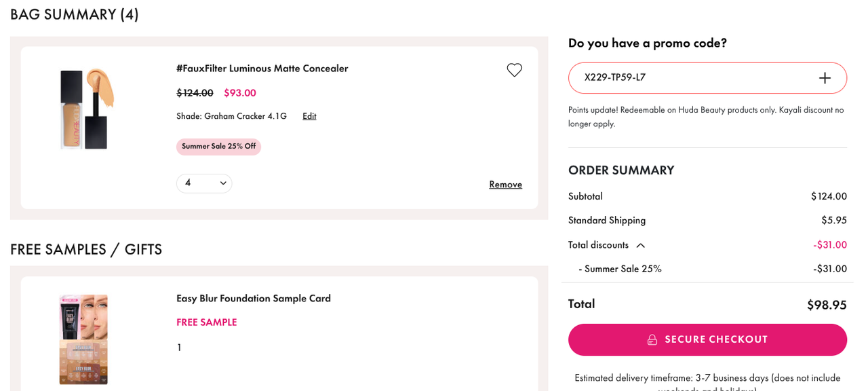
Task: Click the Free Samples / Gifts heading
Action: pyautogui.click(x=86, y=249)
